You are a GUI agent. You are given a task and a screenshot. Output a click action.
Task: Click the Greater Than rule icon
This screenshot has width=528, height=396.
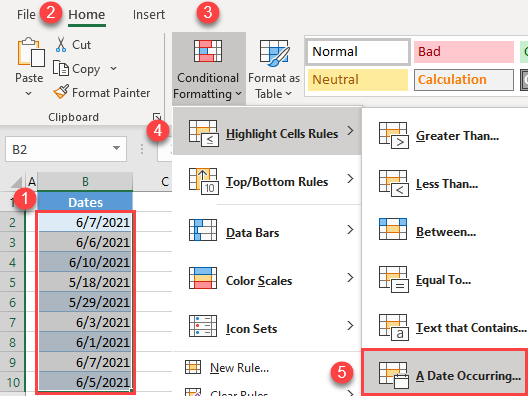click(x=394, y=135)
